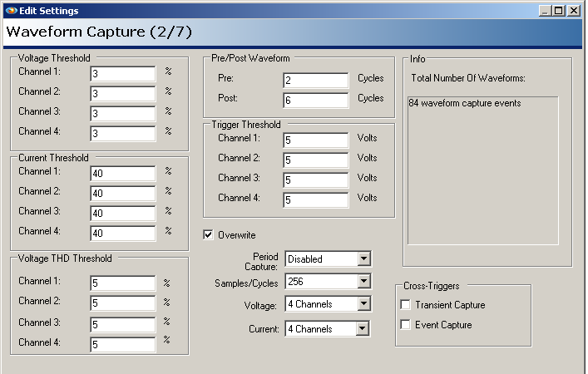Click the Post cycles input field
Image resolution: width=588 pixels, height=374 pixels.
click(316, 100)
